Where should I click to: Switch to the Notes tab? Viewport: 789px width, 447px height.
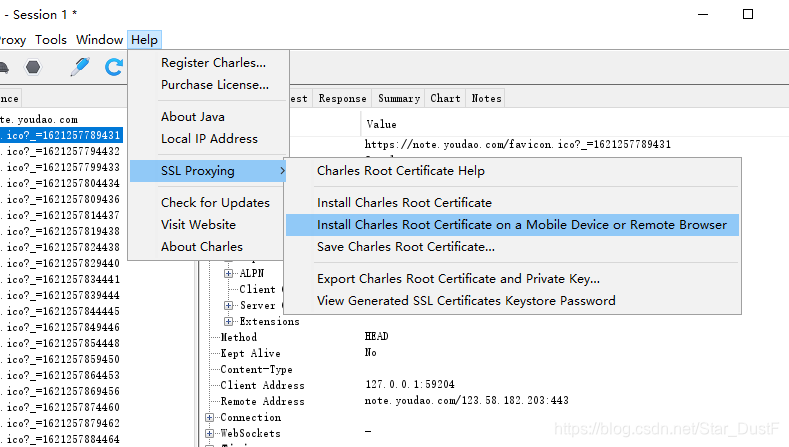pos(487,99)
